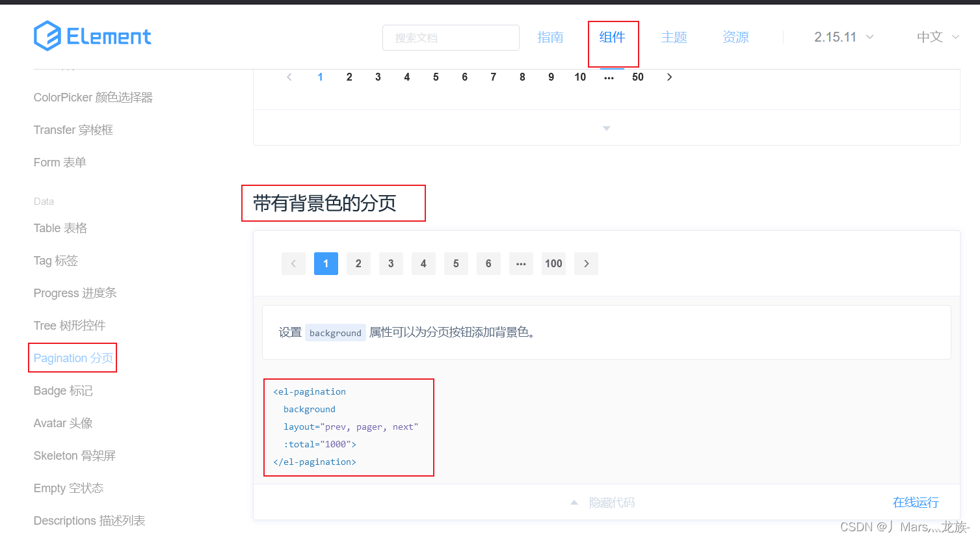
Task: Click the Element logo
Action: [92, 36]
